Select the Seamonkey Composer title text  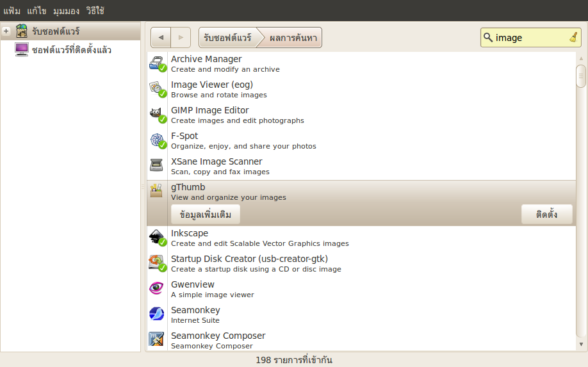coord(218,336)
